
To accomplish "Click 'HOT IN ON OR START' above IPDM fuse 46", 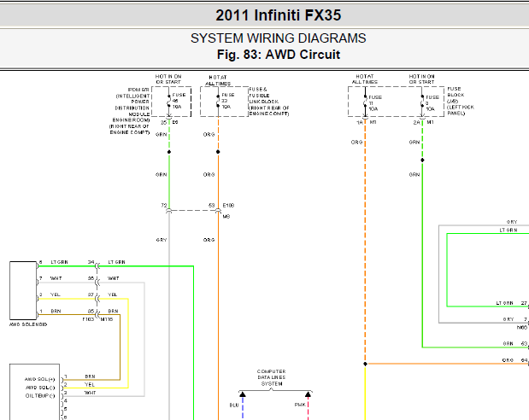I will [x=168, y=79].
